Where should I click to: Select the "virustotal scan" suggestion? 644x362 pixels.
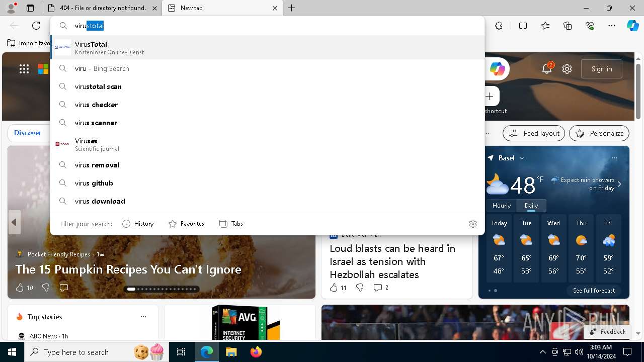point(268,86)
